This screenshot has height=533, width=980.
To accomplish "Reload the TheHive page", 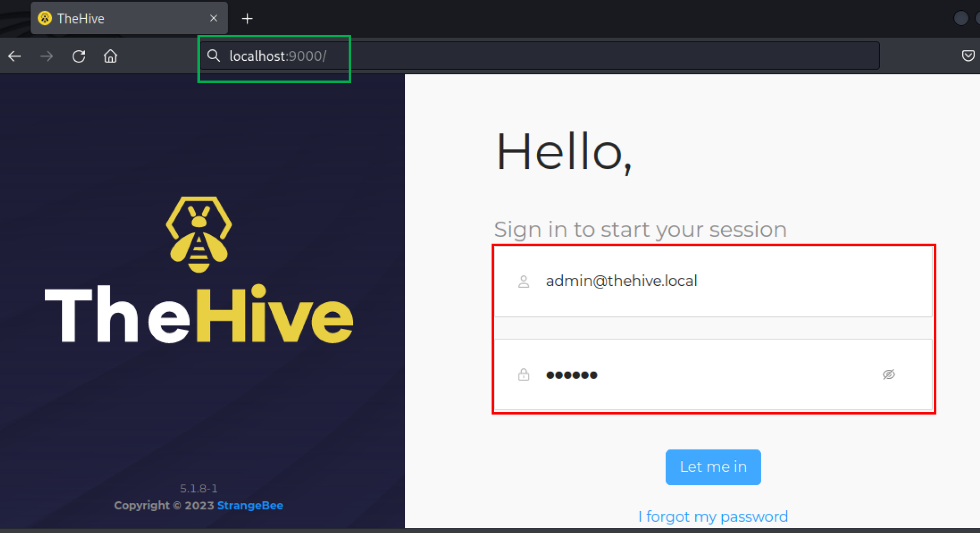I will 79,56.
